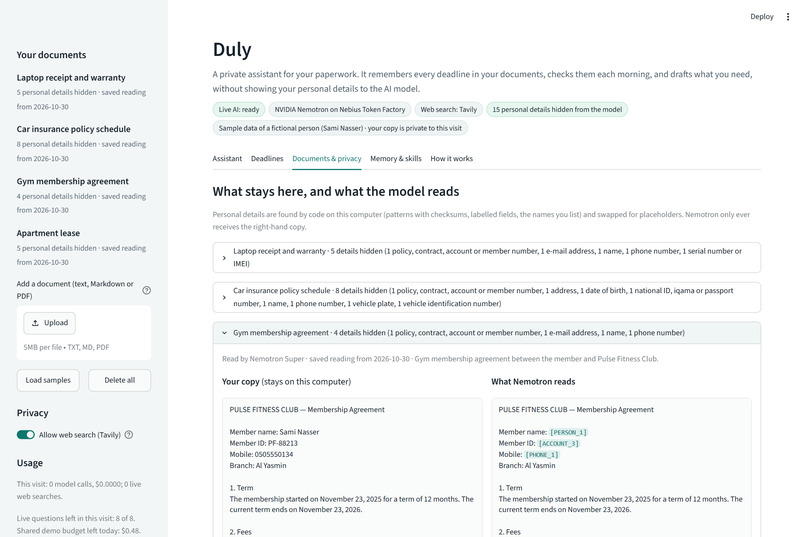The width and height of the screenshot is (806, 537).
Task: Click the [PERSON_1] placeholder
Action: click(x=568, y=432)
